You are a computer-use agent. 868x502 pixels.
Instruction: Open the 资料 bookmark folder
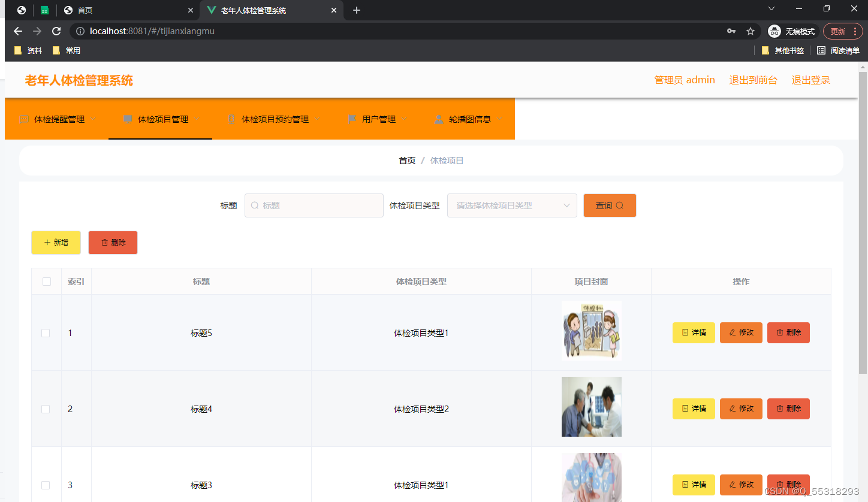pyautogui.click(x=28, y=51)
